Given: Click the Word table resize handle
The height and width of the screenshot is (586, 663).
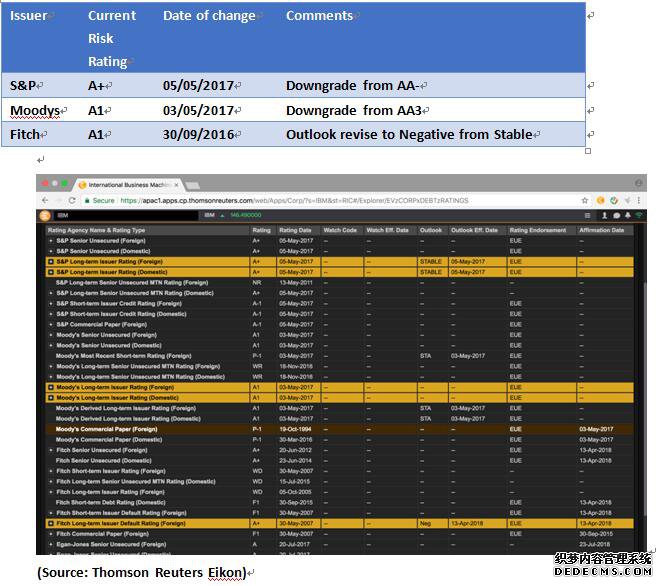Looking at the screenshot, I should pos(588,151).
